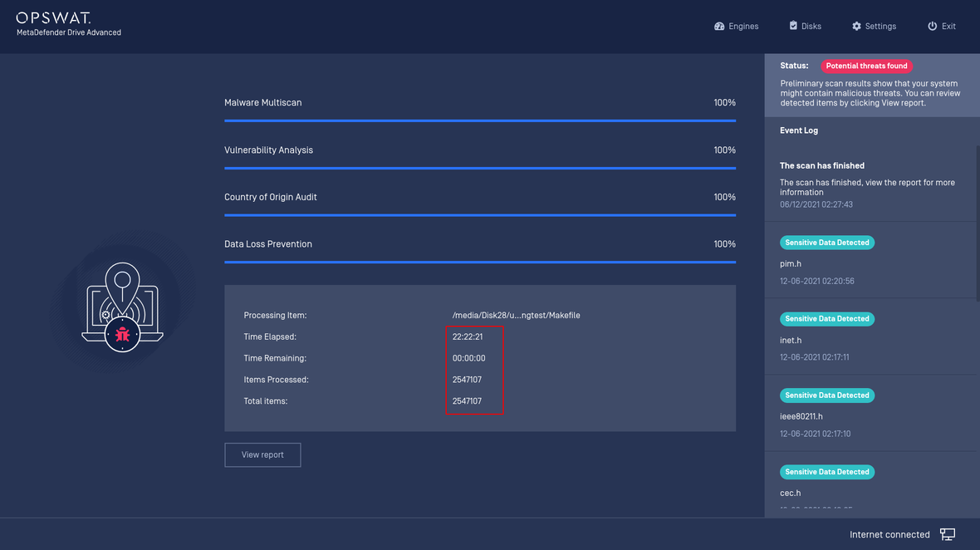Click the Data Loss Prevention progress bar
The width and height of the screenshot is (980, 550).
tap(480, 262)
